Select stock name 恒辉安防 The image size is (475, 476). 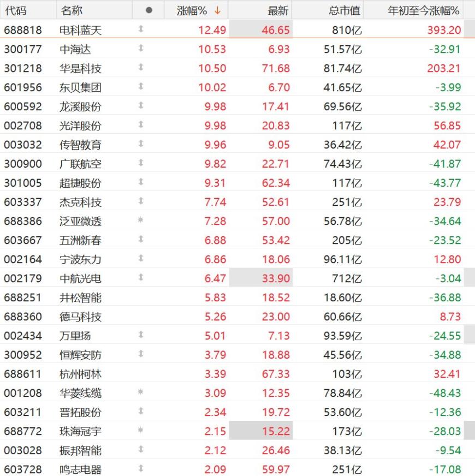click(80, 355)
